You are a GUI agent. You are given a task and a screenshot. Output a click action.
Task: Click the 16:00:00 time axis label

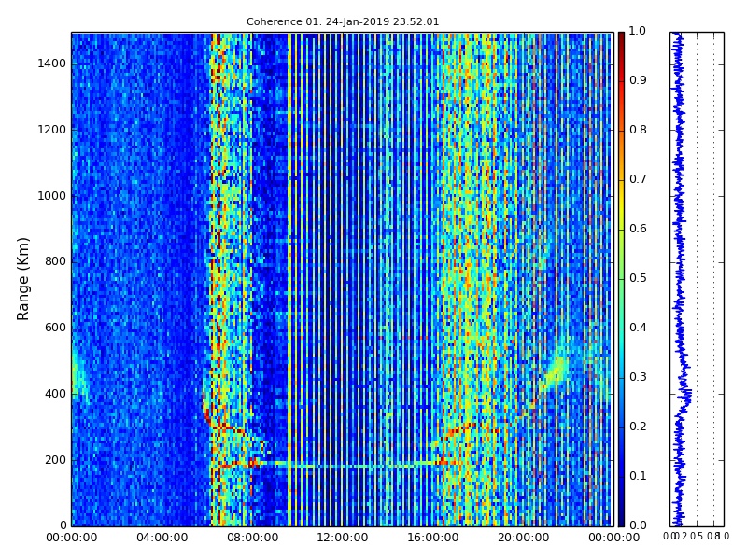click(x=433, y=538)
